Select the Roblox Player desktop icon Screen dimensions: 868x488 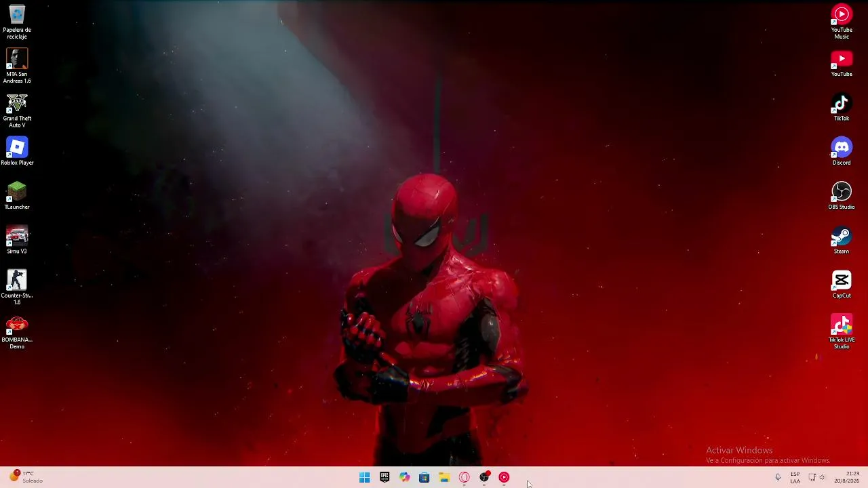[x=17, y=152]
